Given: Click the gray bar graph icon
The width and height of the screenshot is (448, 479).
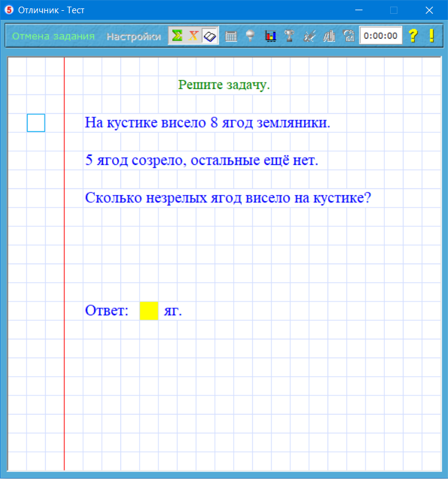Looking at the screenshot, I should (329, 36).
